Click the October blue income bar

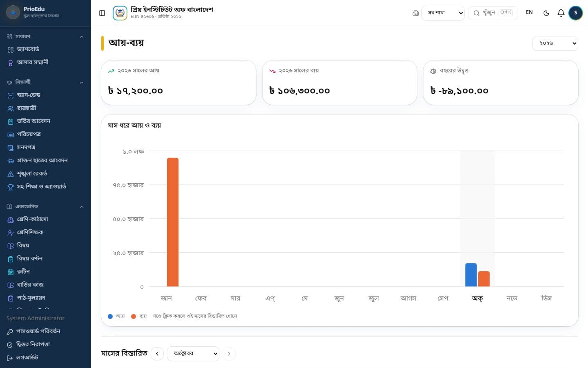click(x=471, y=275)
